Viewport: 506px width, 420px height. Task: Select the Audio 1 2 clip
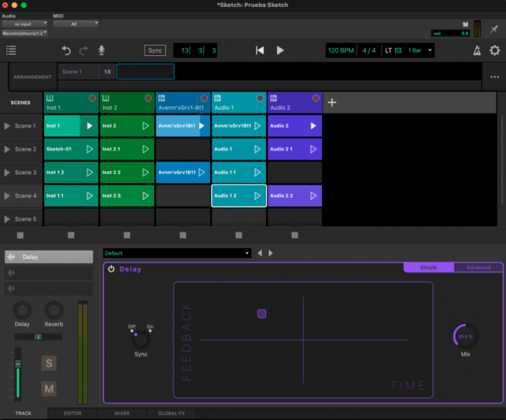click(239, 195)
